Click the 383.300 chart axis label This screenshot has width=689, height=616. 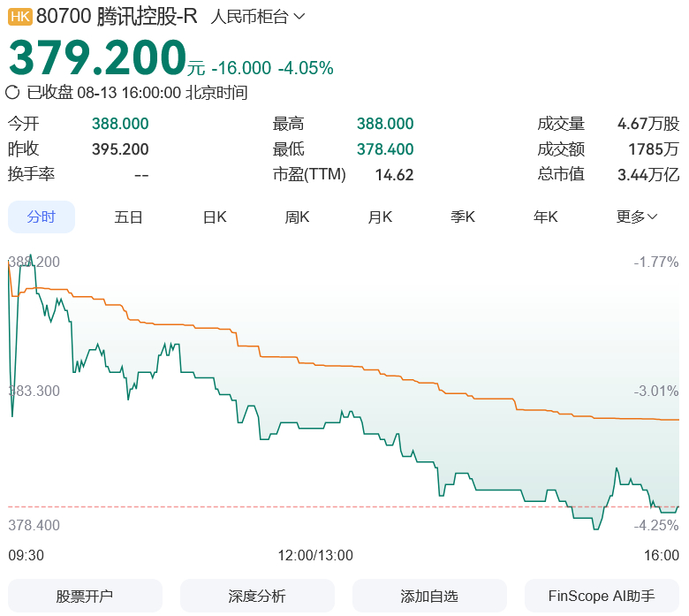coord(34,391)
